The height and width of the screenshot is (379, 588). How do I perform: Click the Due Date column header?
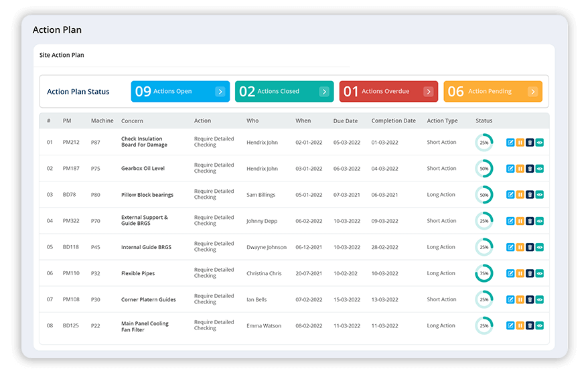pyautogui.click(x=346, y=121)
